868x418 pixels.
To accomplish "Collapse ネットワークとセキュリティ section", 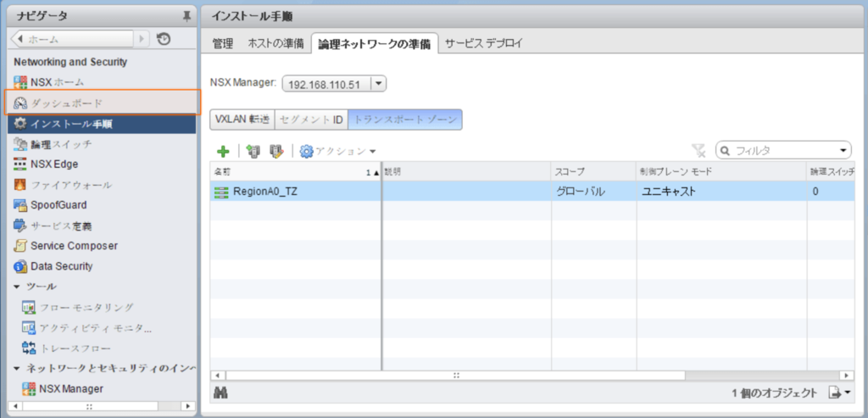I will pyautogui.click(x=17, y=368).
